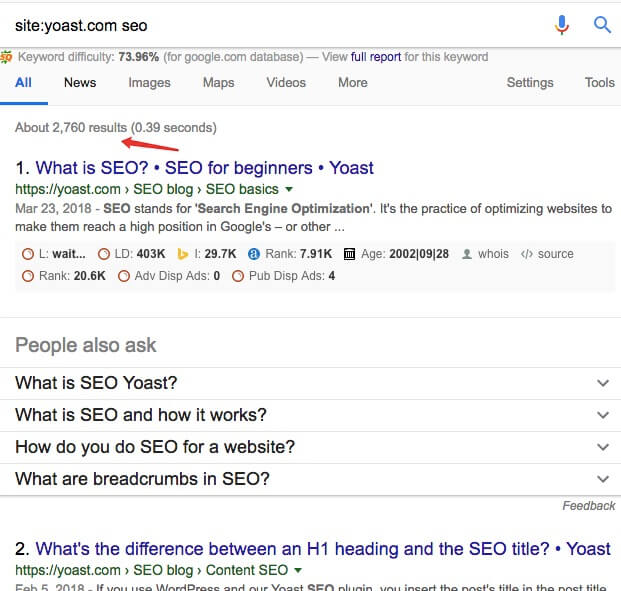The width and height of the screenshot is (621, 591).
Task: Open dropdown arrow next to SEO basics breadcrumb
Action: [x=289, y=189]
